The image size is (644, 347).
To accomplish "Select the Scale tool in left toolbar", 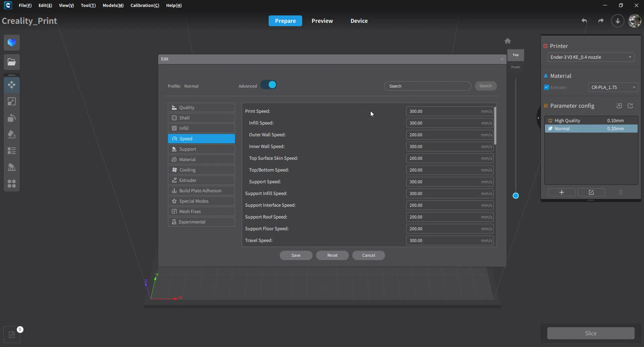I will pyautogui.click(x=12, y=101).
